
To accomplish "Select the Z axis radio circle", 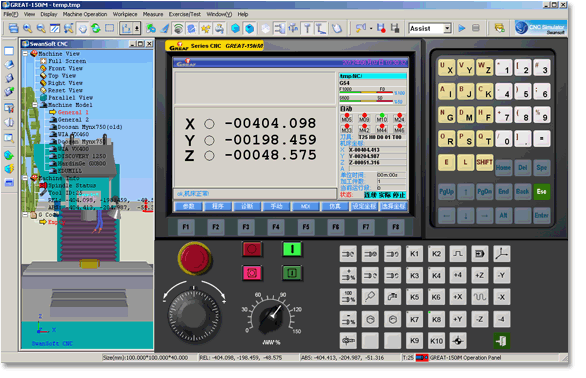I will pyautogui.click(x=209, y=156).
